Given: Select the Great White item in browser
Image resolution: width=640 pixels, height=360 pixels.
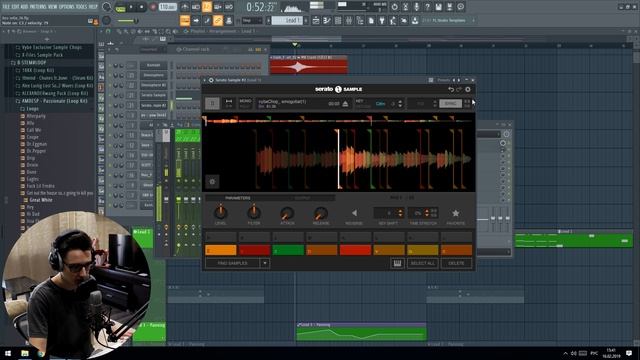Looking at the screenshot, I should click(41, 200).
